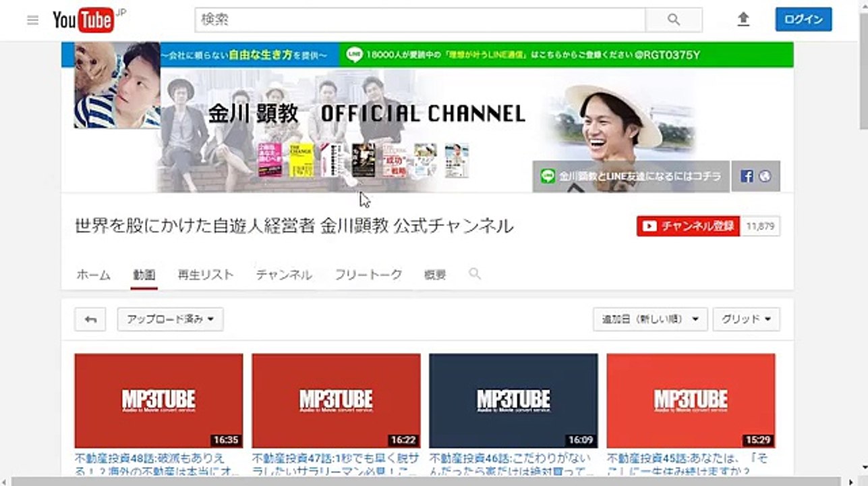Image resolution: width=868 pixels, height=486 pixels.
Task: Play the 16:35 video thumbnail
Action: click(x=158, y=401)
